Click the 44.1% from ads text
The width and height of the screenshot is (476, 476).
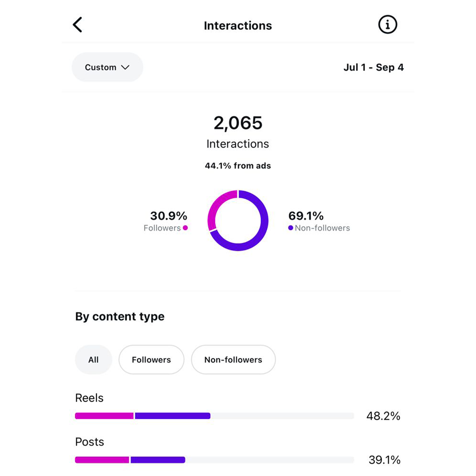click(x=238, y=166)
